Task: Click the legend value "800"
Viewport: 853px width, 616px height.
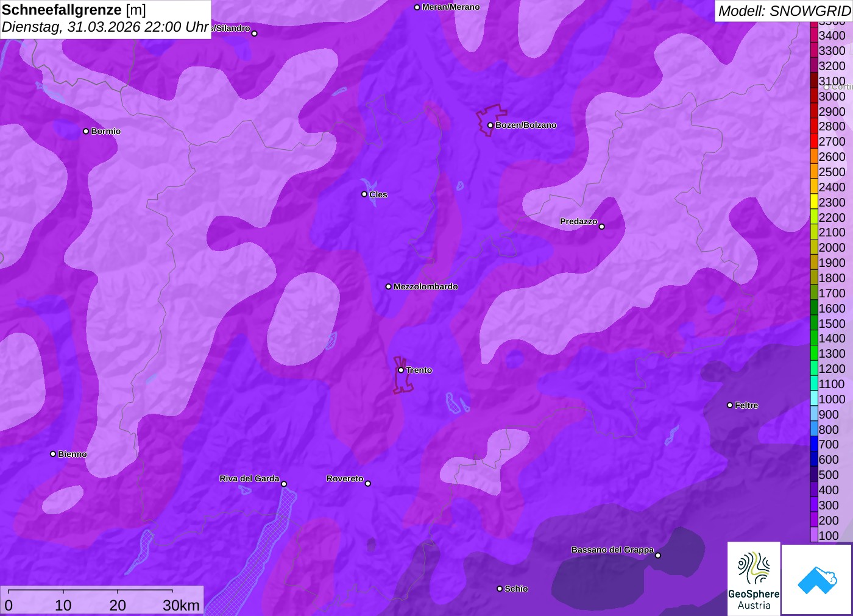Action: point(829,430)
